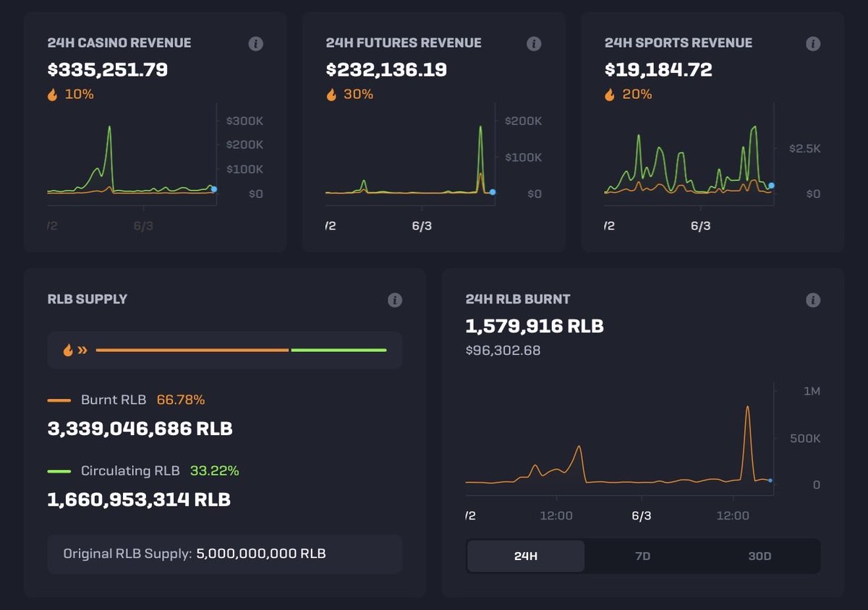Click 3,339,046,686 RLB burnt total
Viewport: 868px width, 610px height.
[x=140, y=429]
